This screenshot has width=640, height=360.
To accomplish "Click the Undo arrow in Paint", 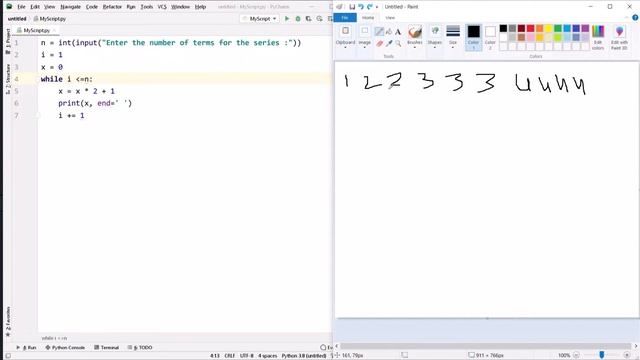I will click(x=361, y=7).
